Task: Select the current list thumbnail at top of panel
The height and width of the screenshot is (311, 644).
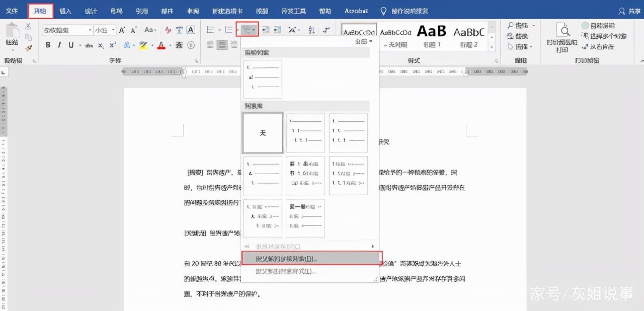Action: point(263,79)
